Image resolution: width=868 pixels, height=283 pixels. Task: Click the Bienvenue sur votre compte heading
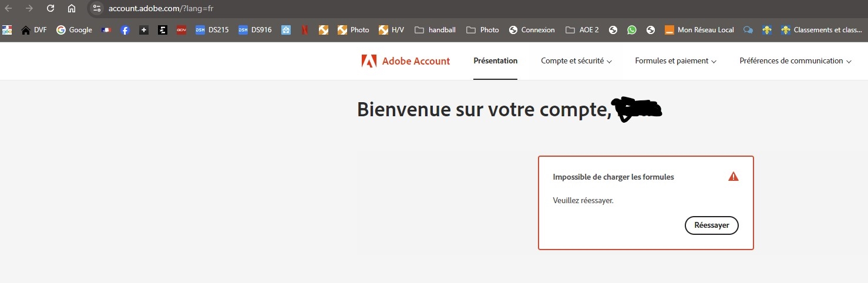tap(485, 110)
